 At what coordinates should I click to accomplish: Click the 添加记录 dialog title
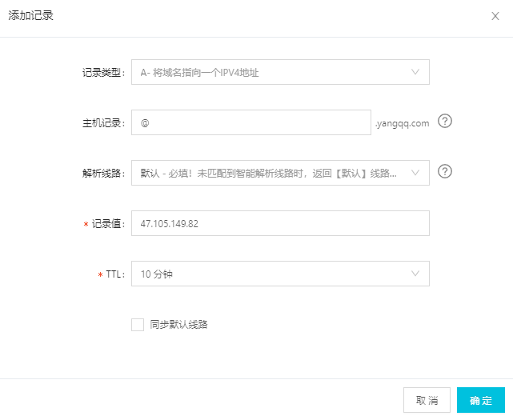pyautogui.click(x=30, y=16)
